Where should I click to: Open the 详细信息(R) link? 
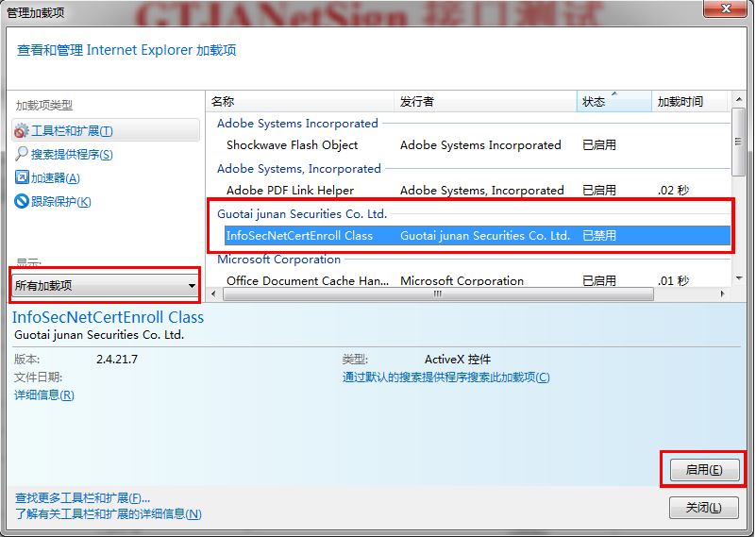coord(44,394)
